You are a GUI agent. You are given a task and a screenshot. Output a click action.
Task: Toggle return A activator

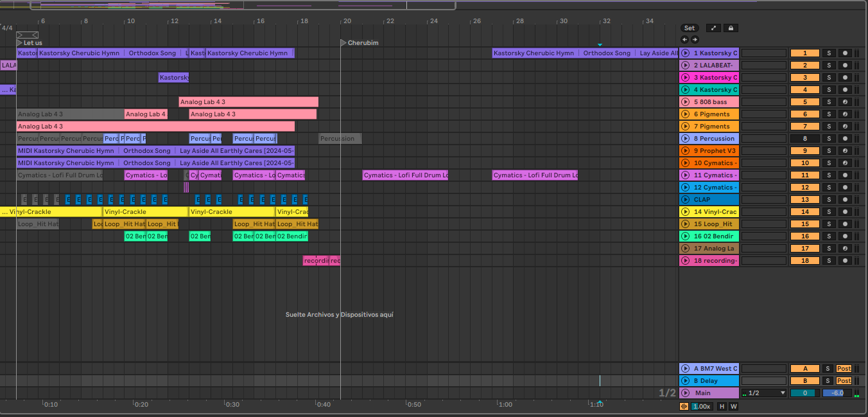point(804,369)
